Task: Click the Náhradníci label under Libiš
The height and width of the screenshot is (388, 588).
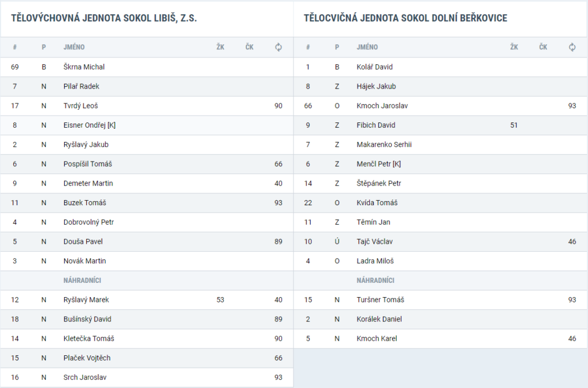Action: 82,281
